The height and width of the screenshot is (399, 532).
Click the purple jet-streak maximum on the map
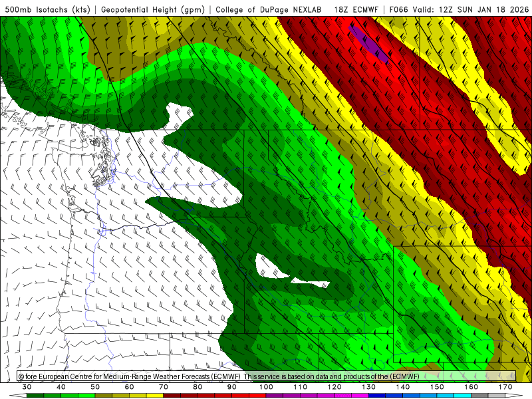point(368,44)
